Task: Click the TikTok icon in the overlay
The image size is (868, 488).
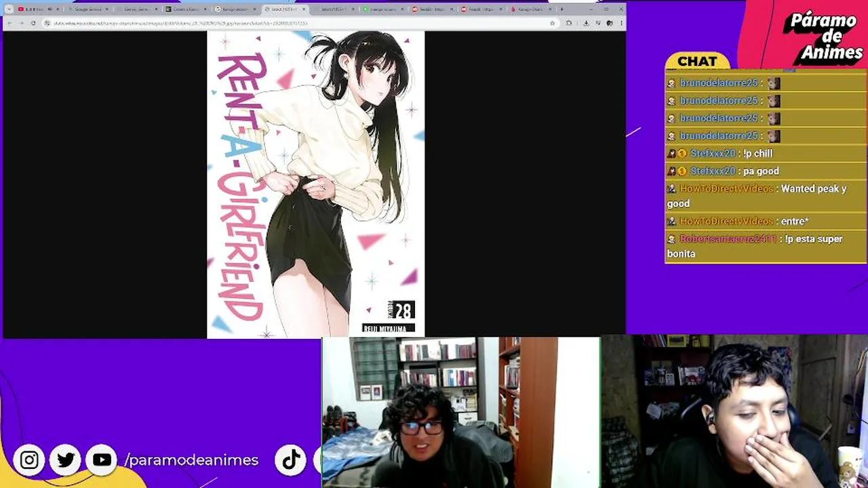Action: click(291, 460)
